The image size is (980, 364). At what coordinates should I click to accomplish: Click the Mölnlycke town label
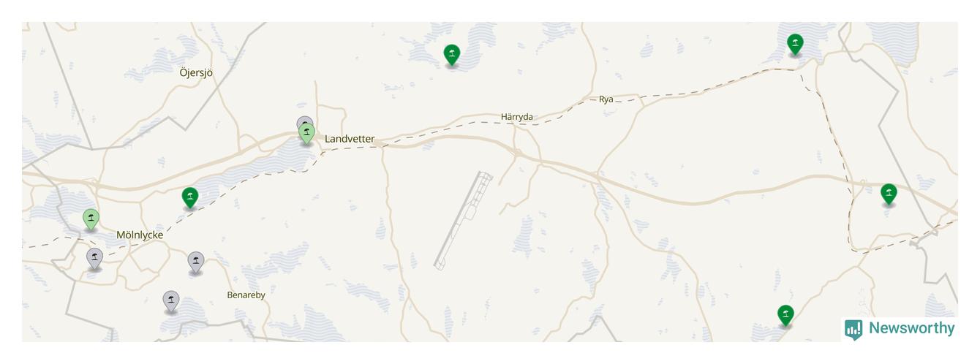(x=140, y=235)
